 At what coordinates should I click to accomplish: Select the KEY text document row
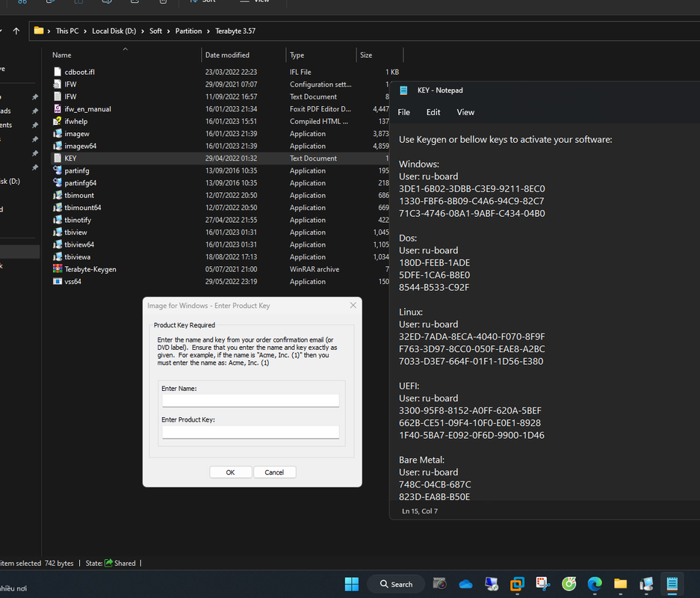(220, 158)
